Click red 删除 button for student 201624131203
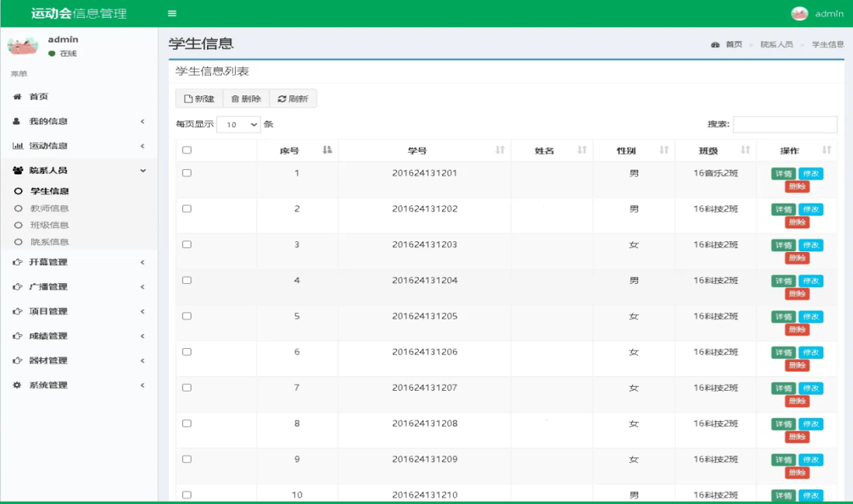 click(796, 258)
